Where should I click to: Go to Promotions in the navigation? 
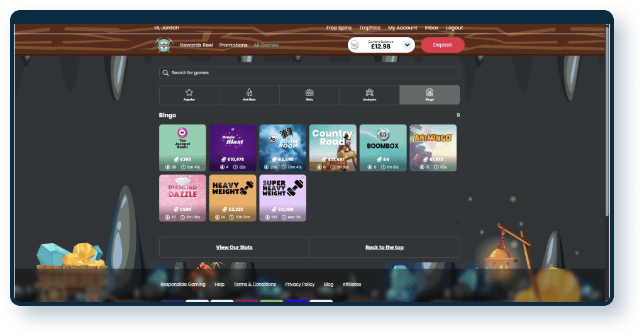point(233,45)
